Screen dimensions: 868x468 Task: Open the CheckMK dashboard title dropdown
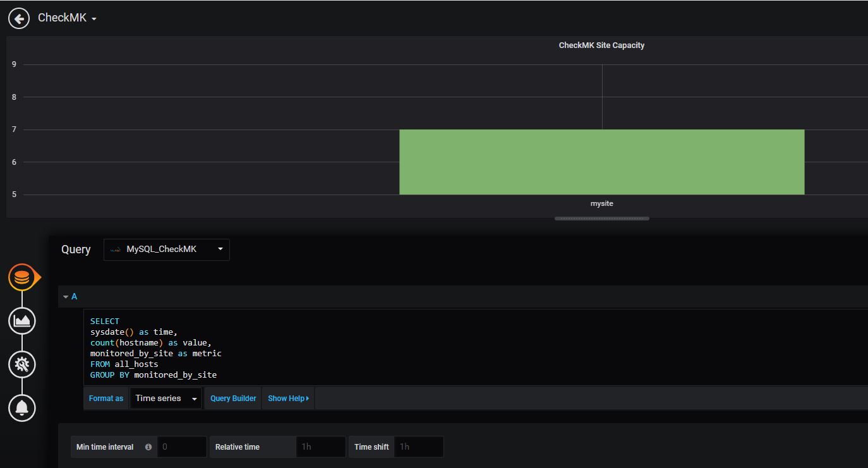click(67, 18)
